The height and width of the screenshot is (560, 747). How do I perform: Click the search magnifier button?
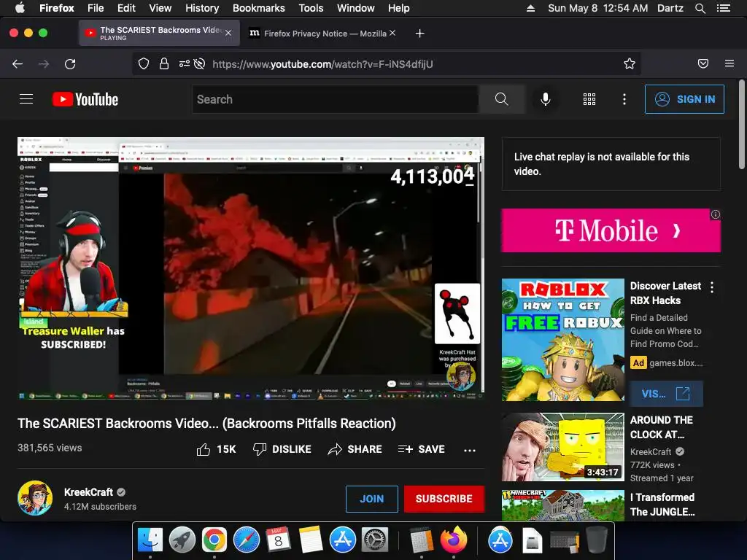point(502,99)
